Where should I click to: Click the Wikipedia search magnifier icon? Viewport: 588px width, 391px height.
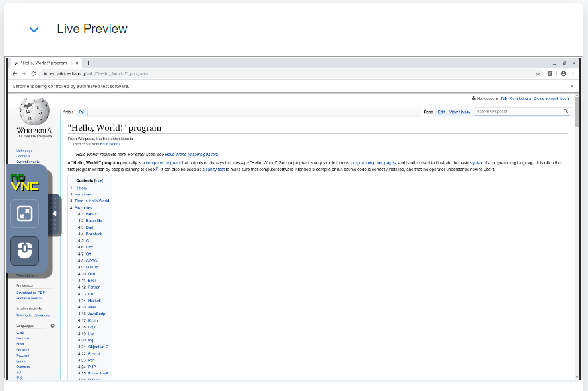pos(565,112)
